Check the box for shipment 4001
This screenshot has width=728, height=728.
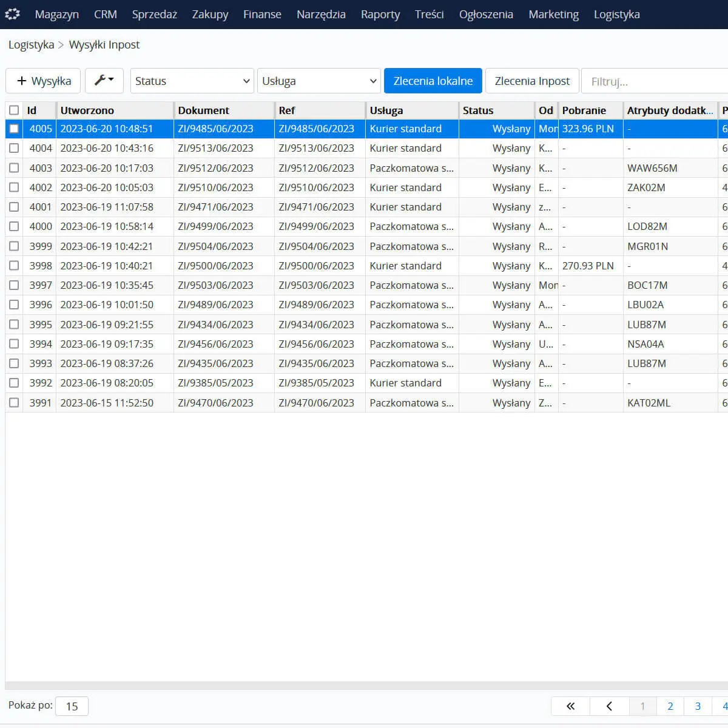pos(14,207)
